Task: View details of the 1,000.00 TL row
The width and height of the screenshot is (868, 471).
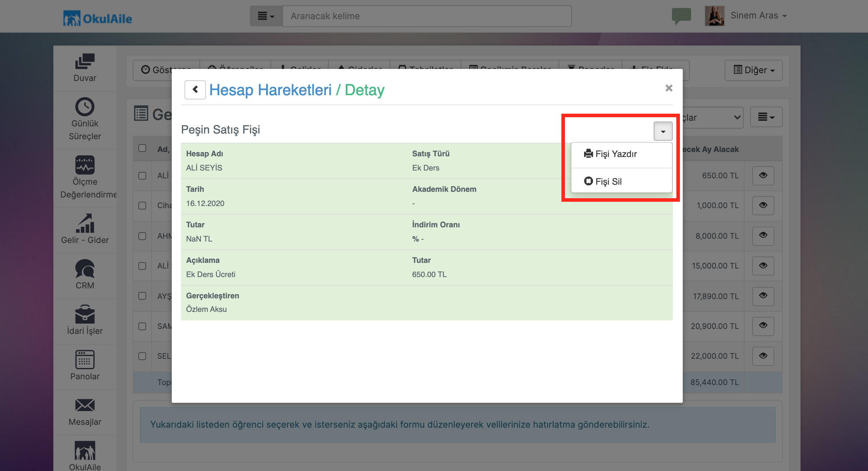Action: [x=763, y=205]
